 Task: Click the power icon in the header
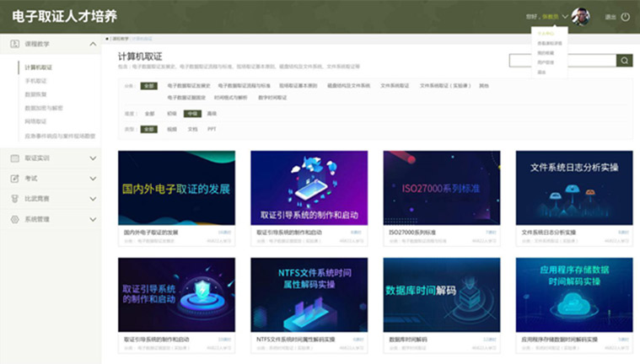[626, 17]
